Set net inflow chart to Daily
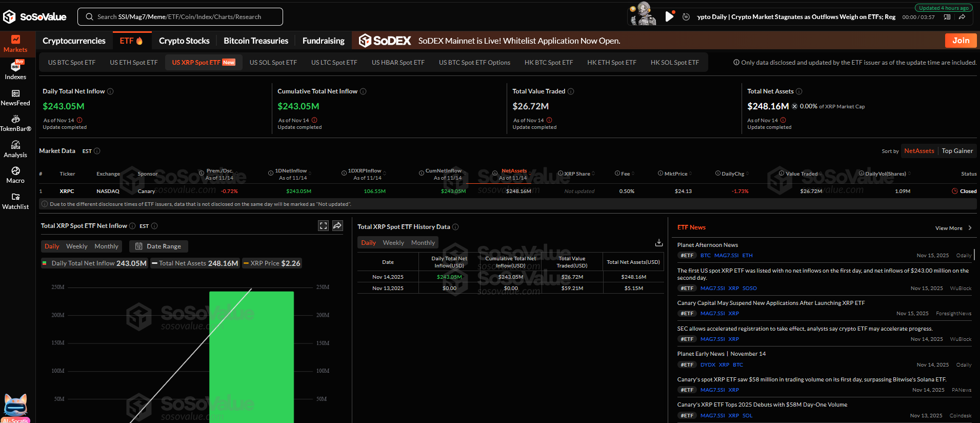Viewport: 980px width, 423px height. coord(52,246)
